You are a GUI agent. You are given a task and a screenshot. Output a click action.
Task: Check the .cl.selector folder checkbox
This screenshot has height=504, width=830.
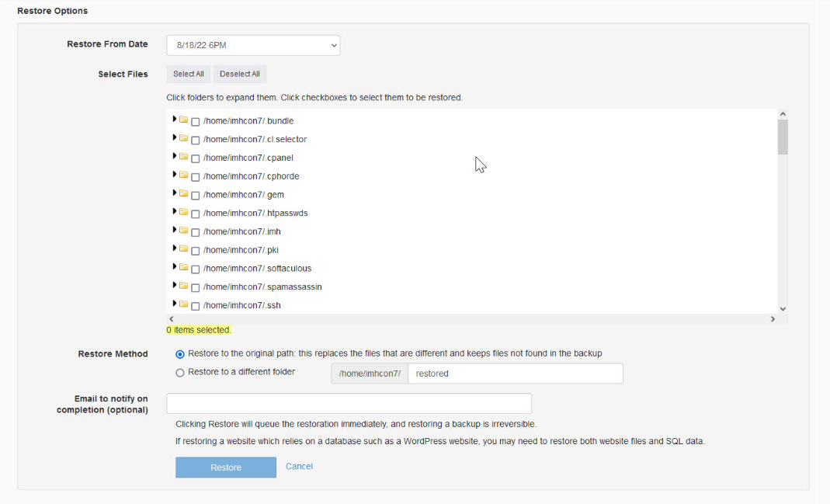[x=196, y=141]
